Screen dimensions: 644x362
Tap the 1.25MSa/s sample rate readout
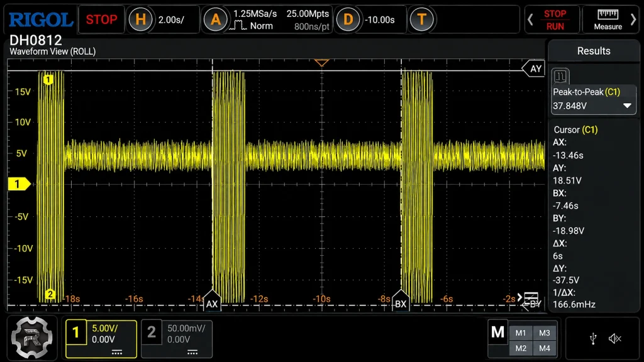point(255,14)
